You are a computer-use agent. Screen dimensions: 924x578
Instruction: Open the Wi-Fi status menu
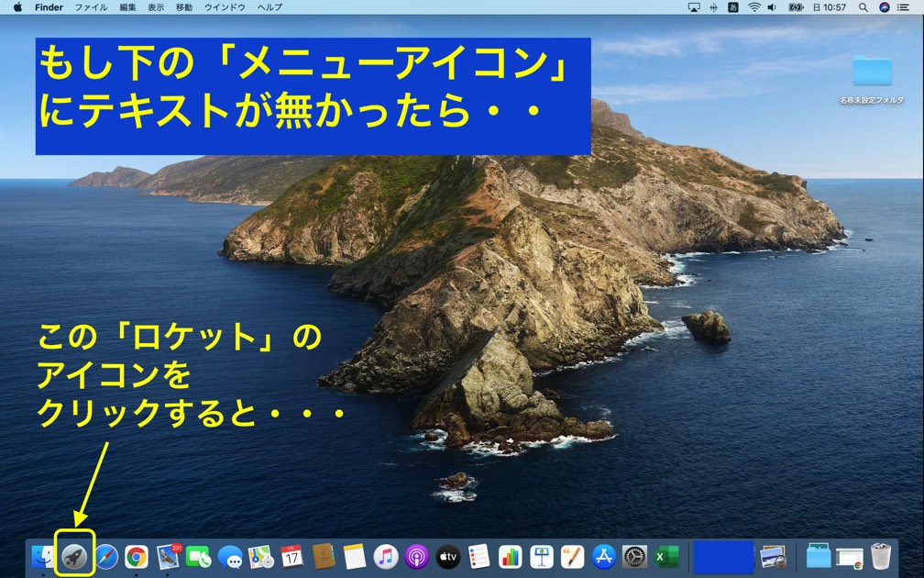click(x=753, y=7)
